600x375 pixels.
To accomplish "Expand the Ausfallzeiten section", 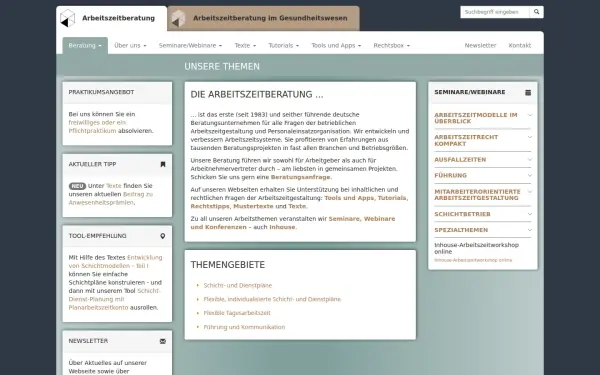I will coord(483,160).
